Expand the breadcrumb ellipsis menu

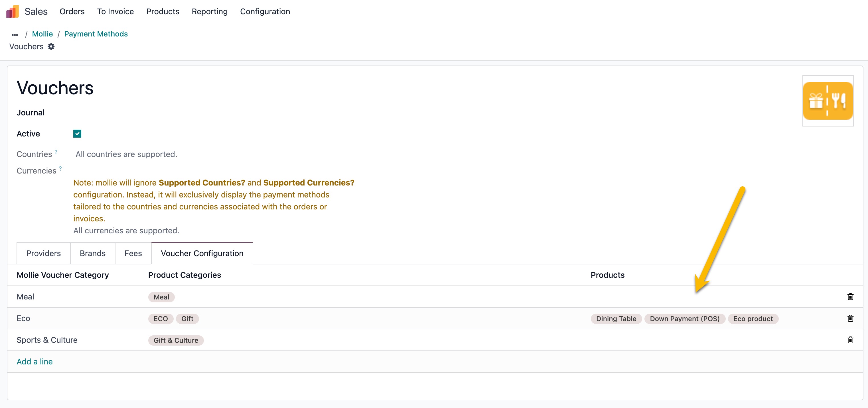click(15, 34)
